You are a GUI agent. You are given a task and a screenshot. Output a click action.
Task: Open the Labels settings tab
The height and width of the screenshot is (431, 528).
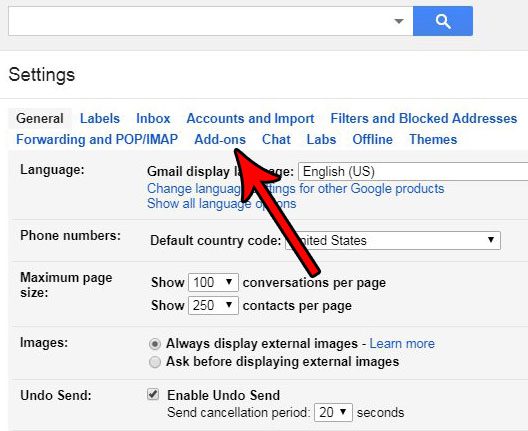(100, 119)
